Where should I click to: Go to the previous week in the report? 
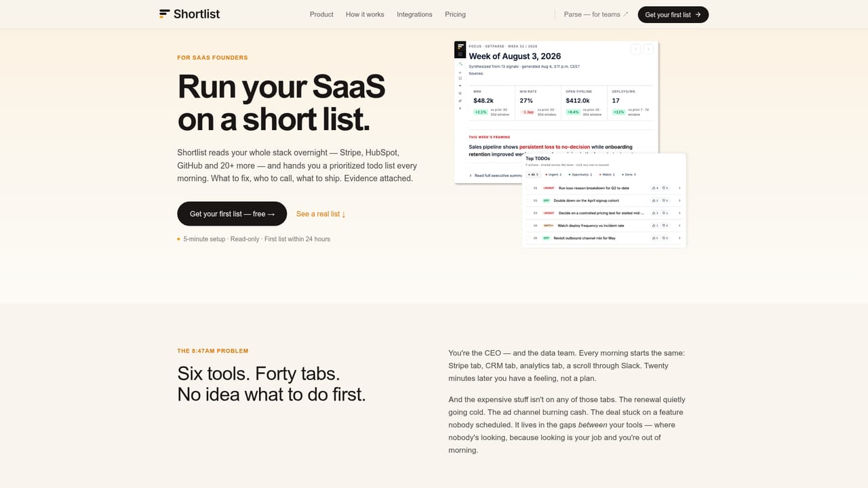(635, 49)
